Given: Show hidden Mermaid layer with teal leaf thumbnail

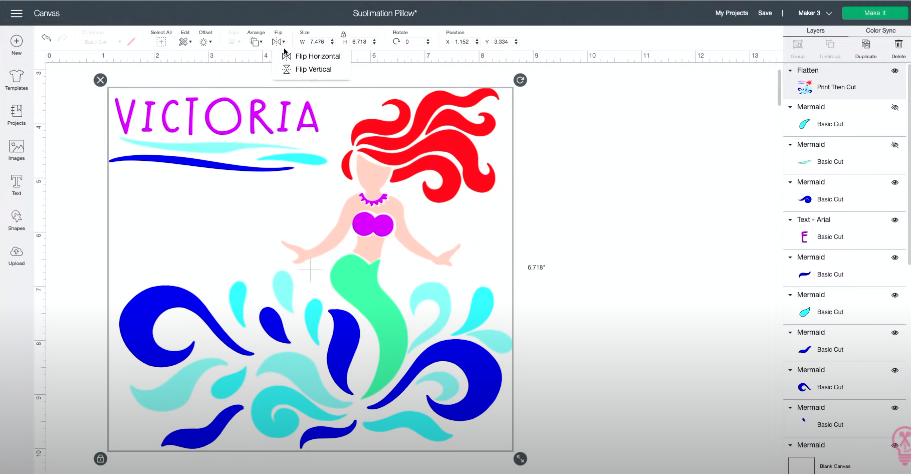Looking at the screenshot, I should [x=895, y=107].
